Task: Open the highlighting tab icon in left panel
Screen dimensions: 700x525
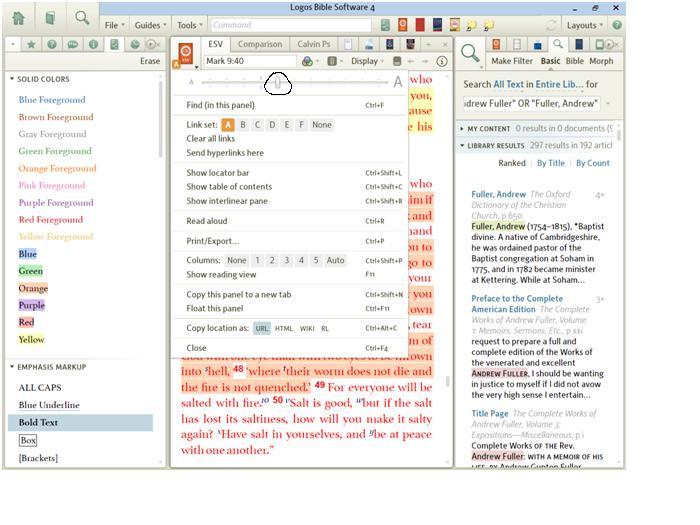Action: pyautogui.click(x=114, y=44)
